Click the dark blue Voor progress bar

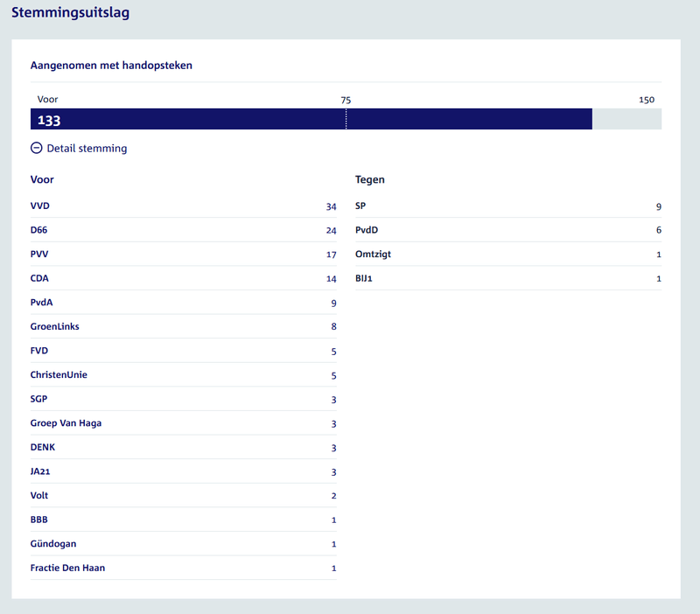(311, 120)
